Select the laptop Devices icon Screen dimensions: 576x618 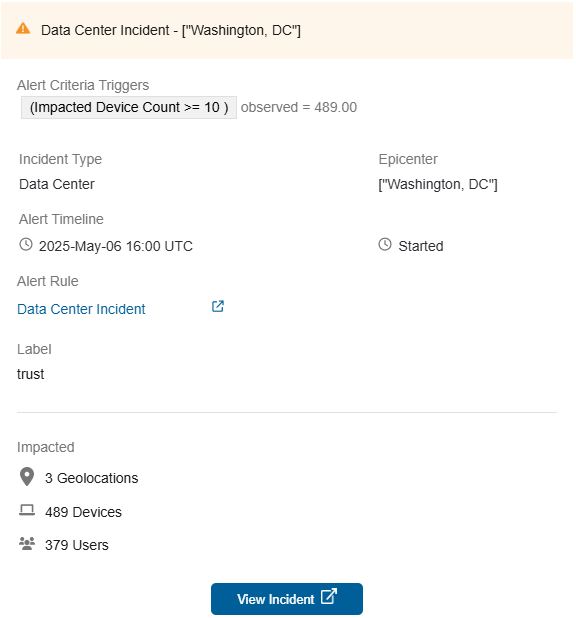coord(27,510)
